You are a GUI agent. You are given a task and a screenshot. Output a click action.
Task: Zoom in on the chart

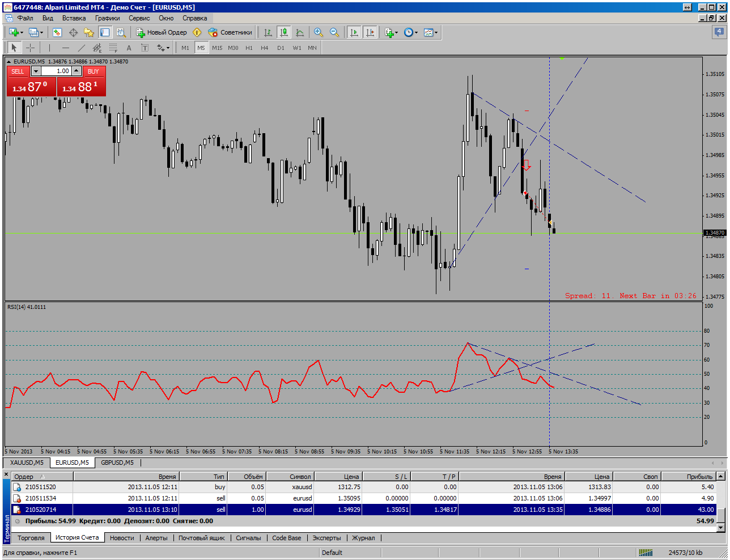coord(318,32)
